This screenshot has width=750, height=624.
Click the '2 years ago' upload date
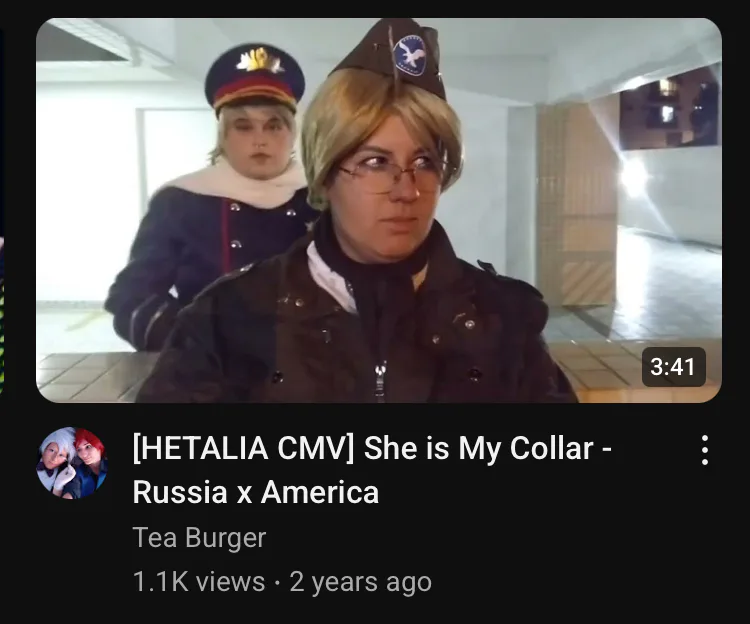[x=361, y=582]
